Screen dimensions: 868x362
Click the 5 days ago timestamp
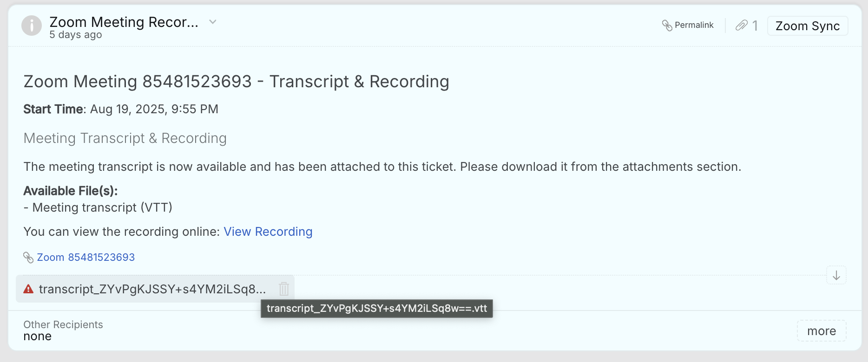coord(76,35)
